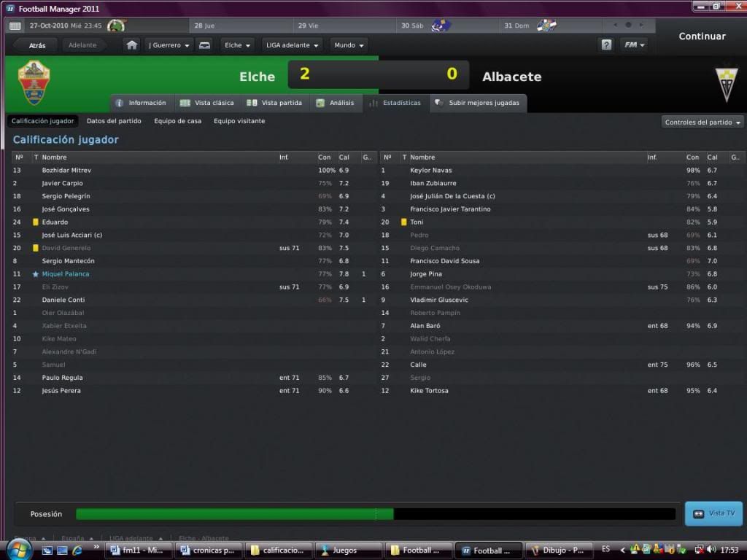
Task: Open the Juegos taskbar item
Action: click(349, 551)
